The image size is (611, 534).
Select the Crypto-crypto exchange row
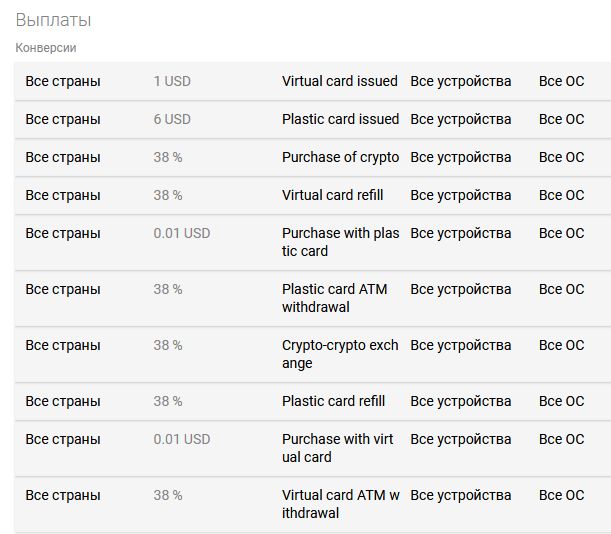(x=313, y=355)
